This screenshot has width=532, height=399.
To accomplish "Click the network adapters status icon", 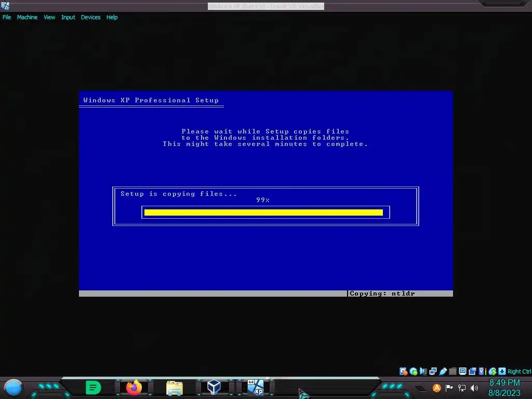I will 433,371.
